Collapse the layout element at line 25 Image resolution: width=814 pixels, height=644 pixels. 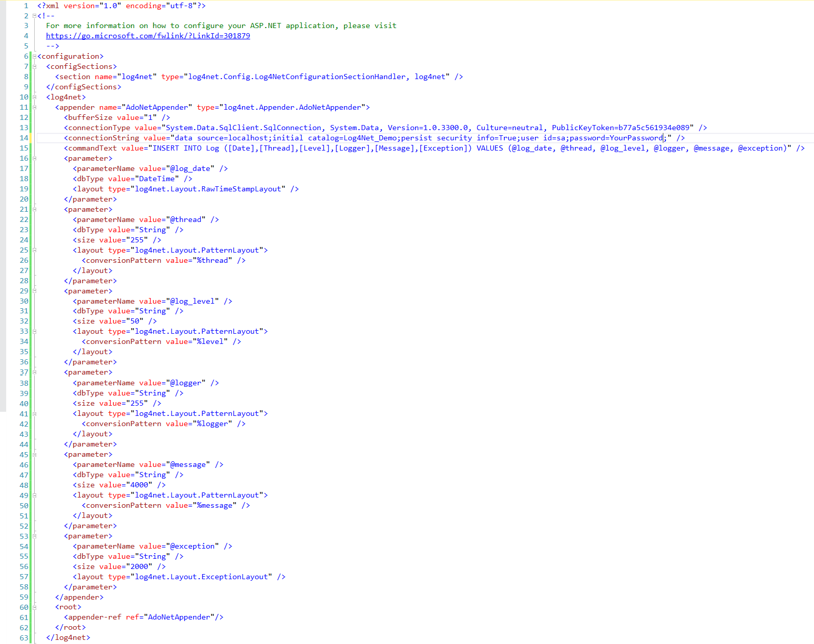point(34,250)
